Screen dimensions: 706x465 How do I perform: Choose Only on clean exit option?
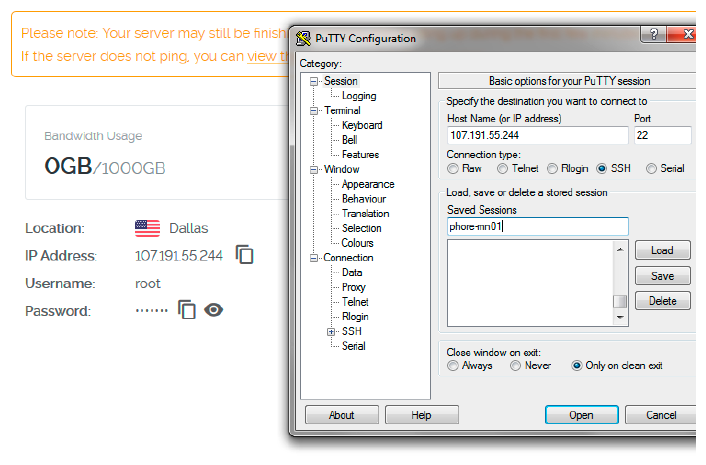tap(577, 366)
